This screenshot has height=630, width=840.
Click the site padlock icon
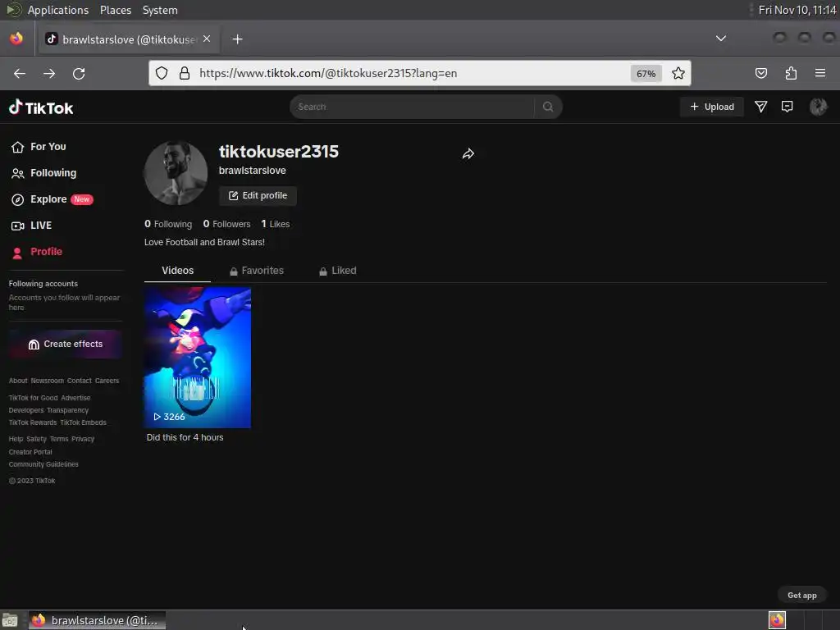coord(185,73)
